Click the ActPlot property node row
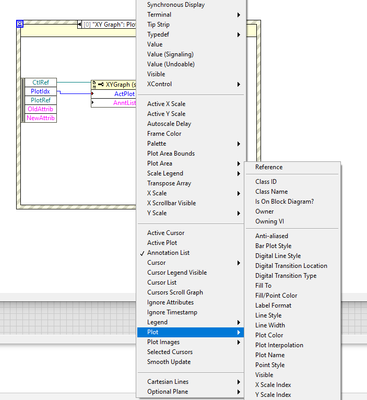This screenshot has height=400, width=367. click(x=114, y=94)
